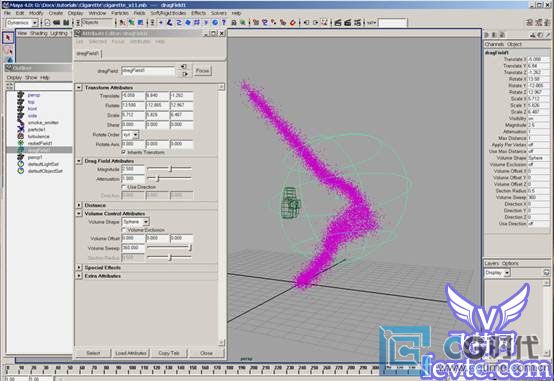Click Select by Component Type mode icon

tap(141, 23)
